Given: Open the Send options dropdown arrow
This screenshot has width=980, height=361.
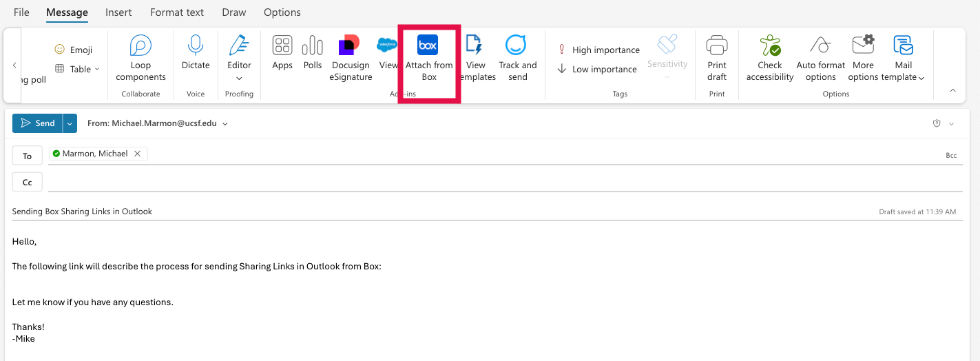Looking at the screenshot, I should point(69,123).
